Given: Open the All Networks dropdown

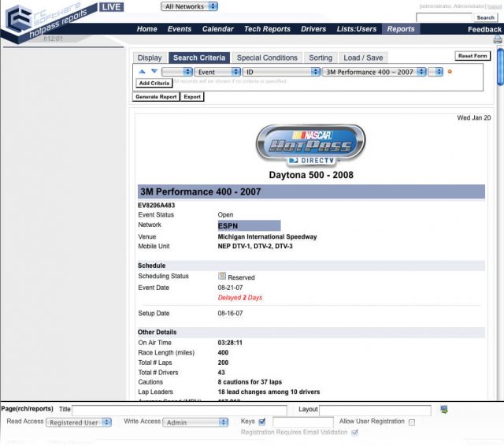Looking at the screenshot, I should pos(189,6).
